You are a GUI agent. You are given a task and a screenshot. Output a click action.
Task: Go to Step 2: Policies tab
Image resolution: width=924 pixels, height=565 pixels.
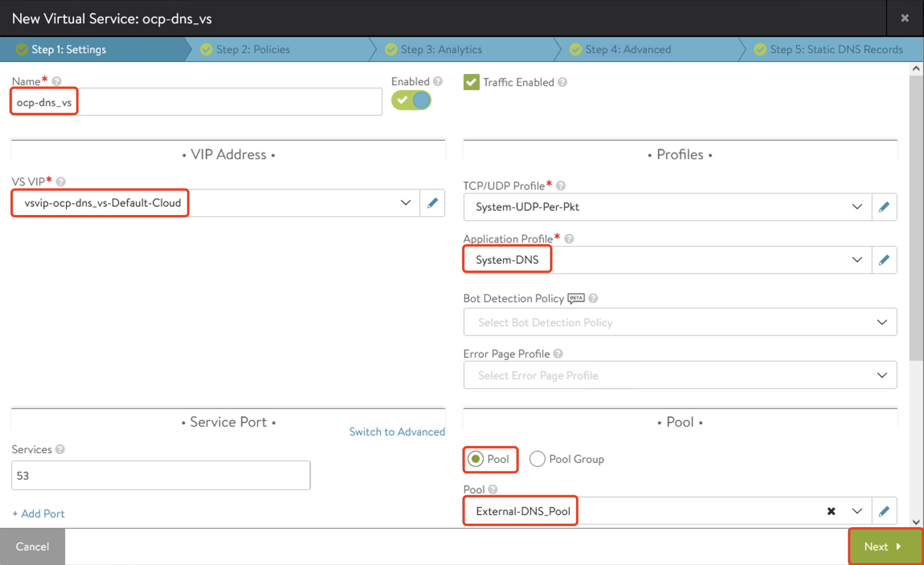[253, 49]
